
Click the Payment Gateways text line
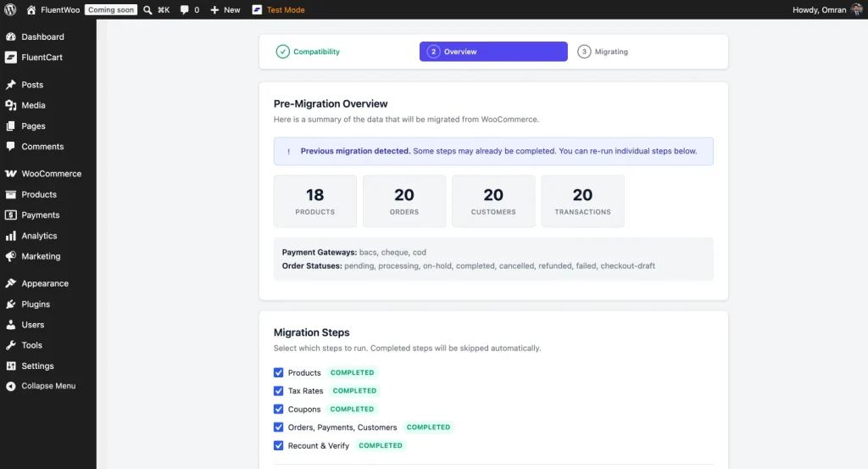[354, 253]
